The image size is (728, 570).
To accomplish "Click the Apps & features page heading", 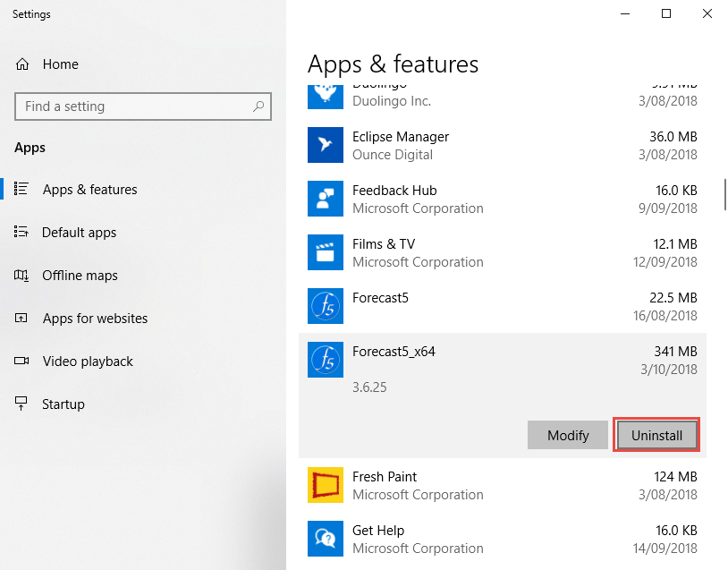I will (x=393, y=64).
